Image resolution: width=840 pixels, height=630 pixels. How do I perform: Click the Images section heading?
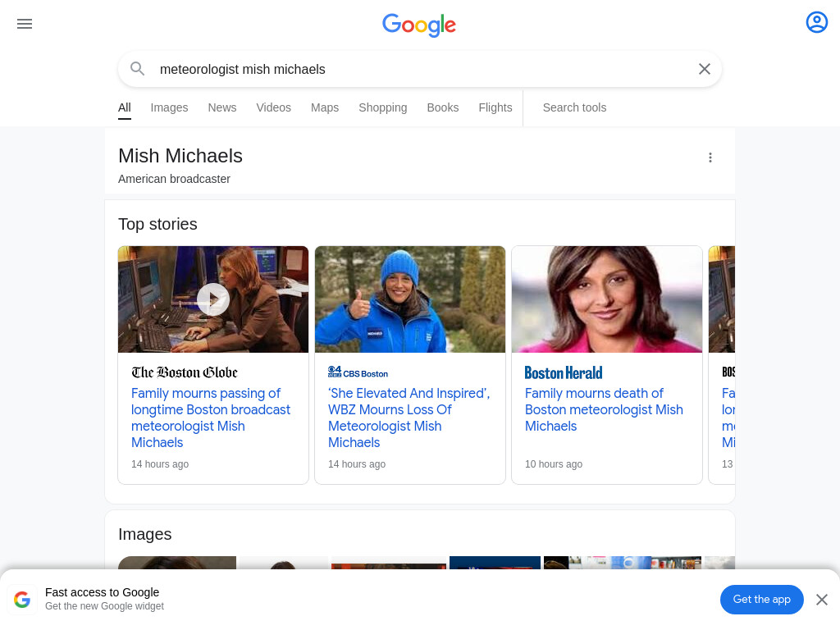pos(145,534)
